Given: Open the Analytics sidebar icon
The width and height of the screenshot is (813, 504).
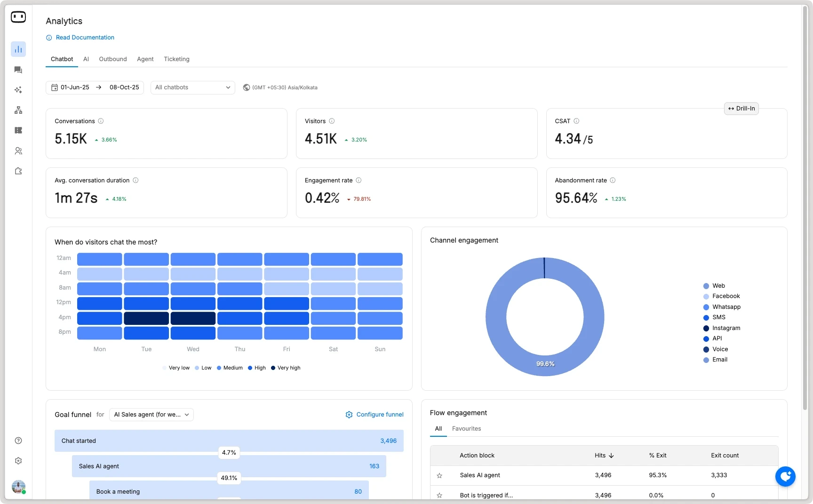Looking at the screenshot, I should tap(18, 49).
